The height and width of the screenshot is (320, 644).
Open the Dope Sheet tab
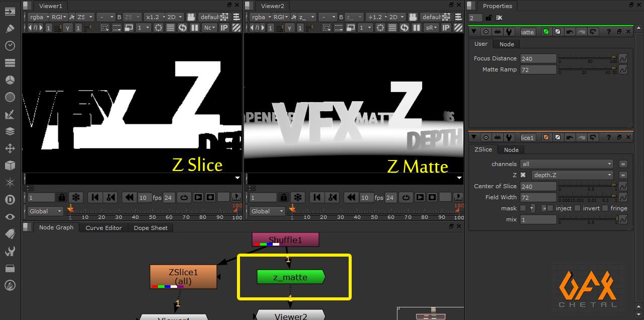tap(150, 228)
